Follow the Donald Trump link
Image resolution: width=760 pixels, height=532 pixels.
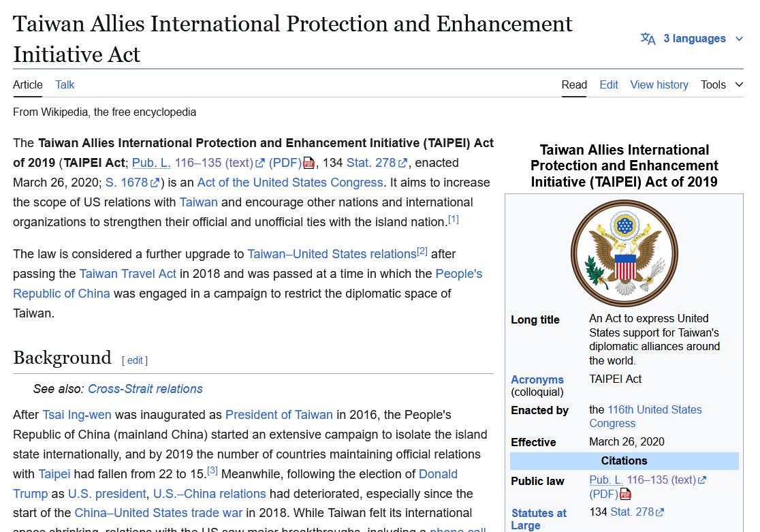438,474
